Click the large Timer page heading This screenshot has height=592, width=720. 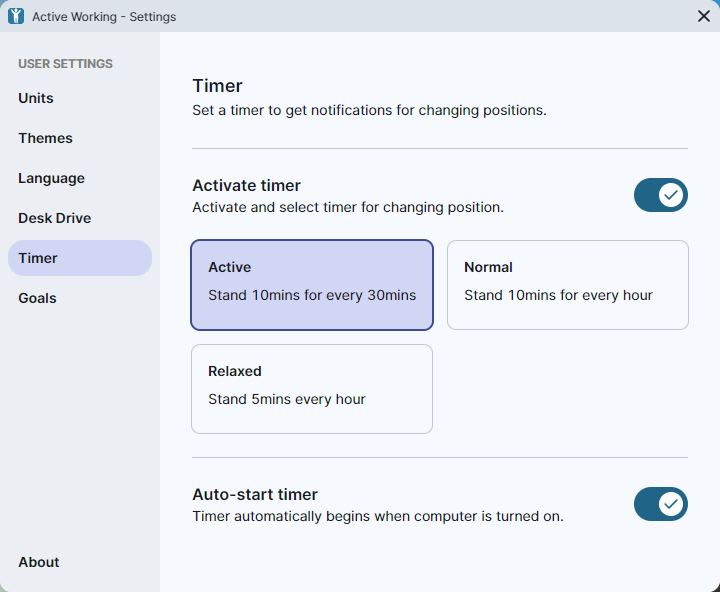(x=217, y=86)
